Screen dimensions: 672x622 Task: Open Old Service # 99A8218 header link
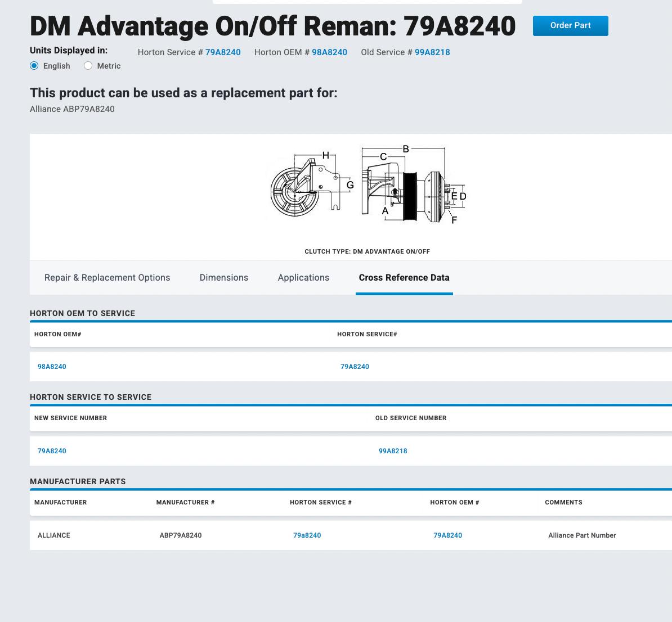click(432, 52)
